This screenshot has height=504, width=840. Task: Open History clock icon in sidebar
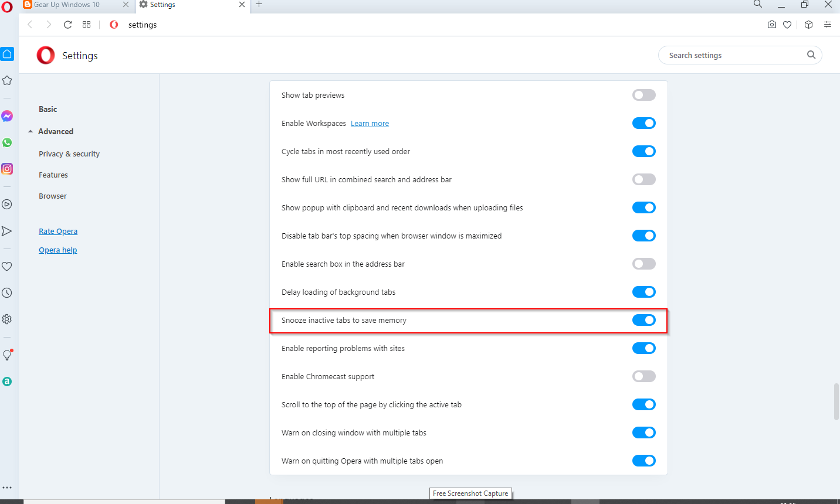[7, 292]
